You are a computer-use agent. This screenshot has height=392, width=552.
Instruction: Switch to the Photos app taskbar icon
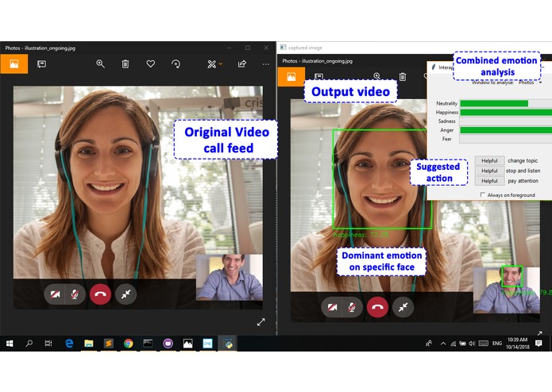(x=188, y=344)
